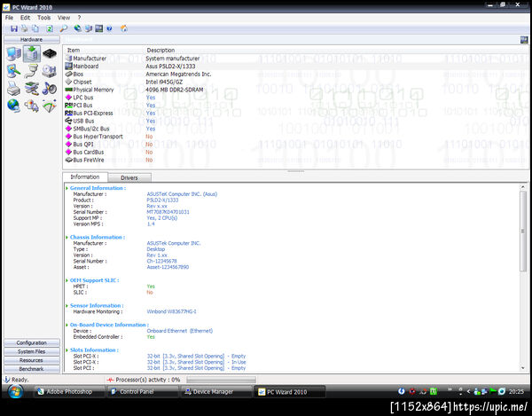Select the Physical Memory row
Viewport: 532px width, 416px height.
click(x=295, y=90)
